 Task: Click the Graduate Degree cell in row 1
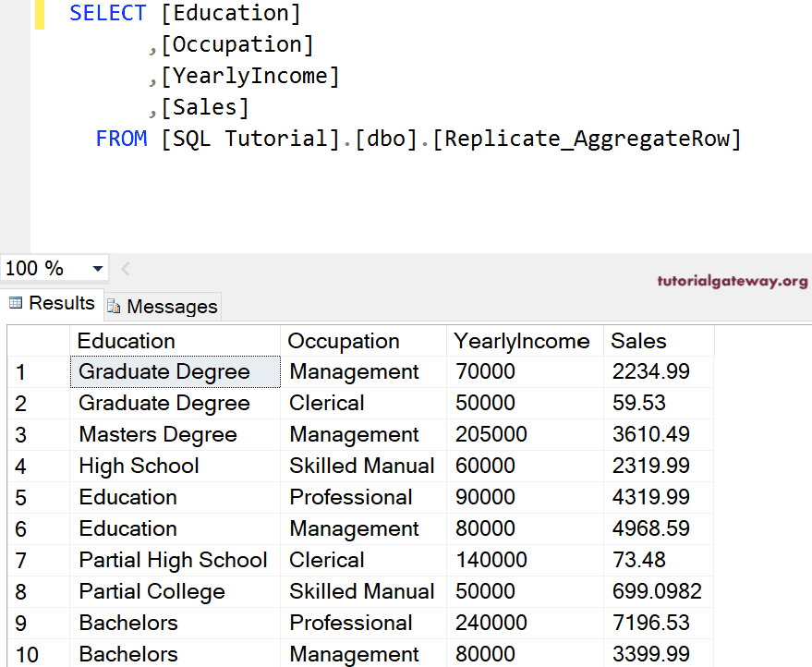(163, 371)
